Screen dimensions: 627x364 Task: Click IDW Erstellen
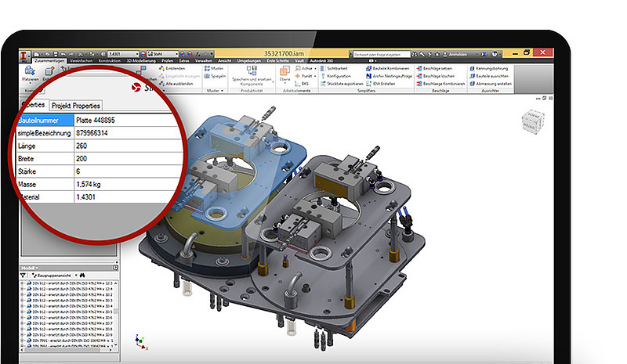click(x=380, y=84)
